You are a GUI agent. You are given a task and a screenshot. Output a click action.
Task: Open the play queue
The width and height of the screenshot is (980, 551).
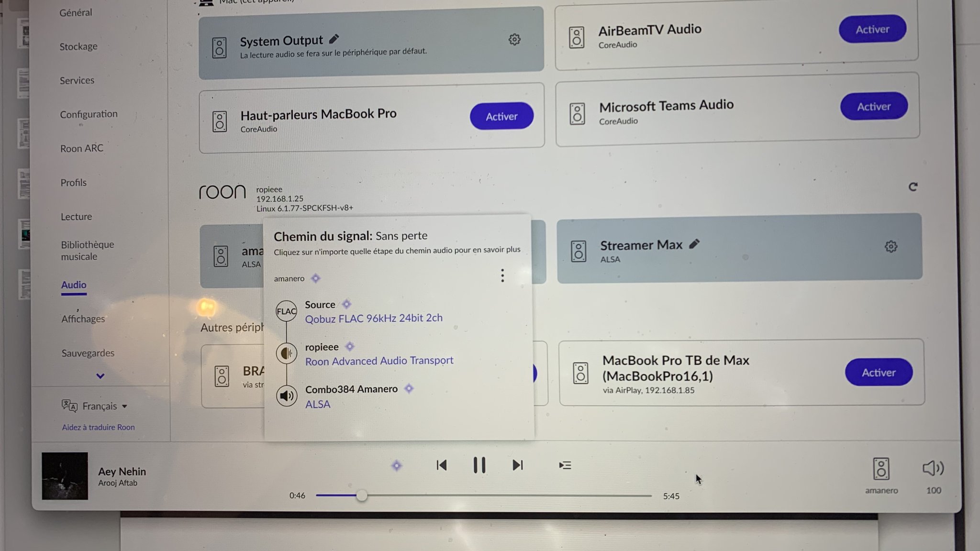[565, 465]
